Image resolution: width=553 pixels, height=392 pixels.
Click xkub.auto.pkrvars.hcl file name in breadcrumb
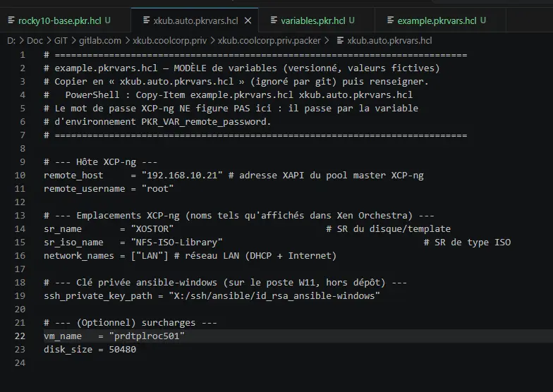point(389,41)
